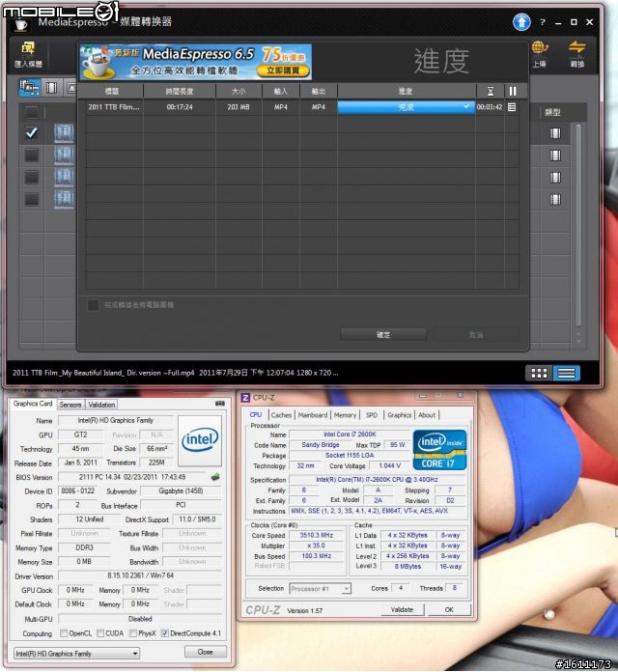Screen dimensions: 618x672
Task: Open the Processor #1 selection dropdown in CPU-Z
Action: [321, 588]
